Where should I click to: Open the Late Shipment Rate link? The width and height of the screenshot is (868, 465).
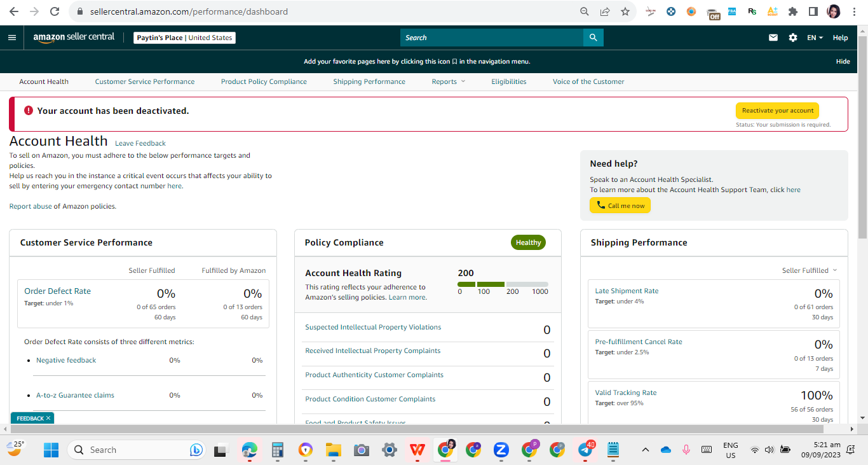tap(627, 291)
